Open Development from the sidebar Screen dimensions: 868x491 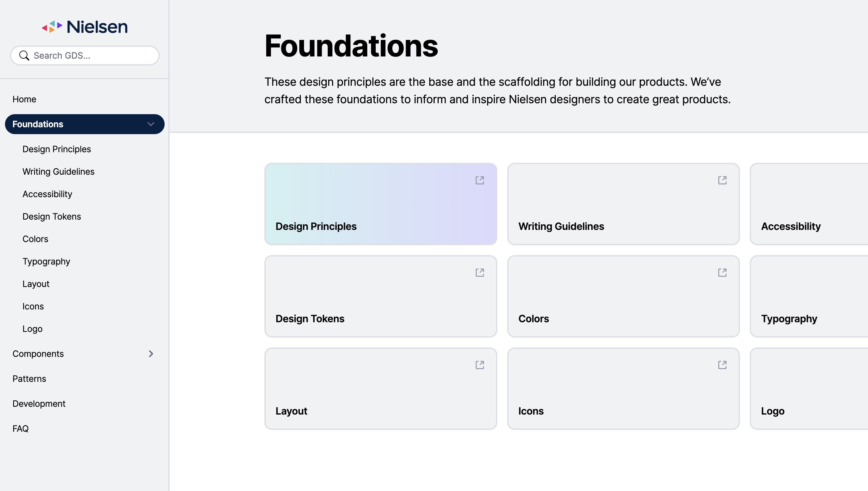39,404
